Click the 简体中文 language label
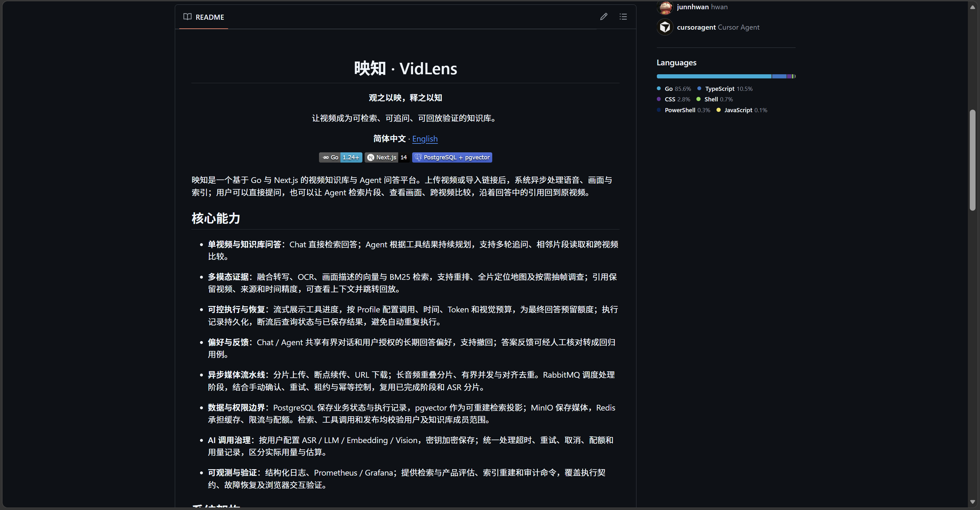This screenshot has height=510, width=980. pos(389,139)
